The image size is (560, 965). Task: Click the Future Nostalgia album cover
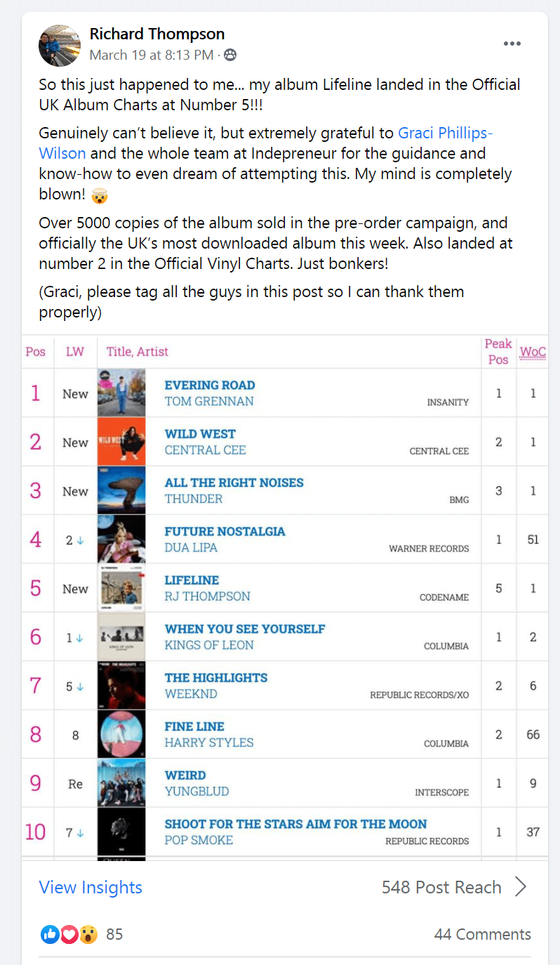click(x=121, y=539)
